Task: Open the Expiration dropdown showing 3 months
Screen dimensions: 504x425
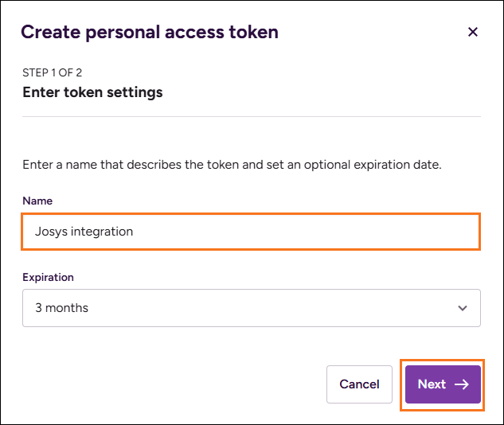Action: coord(251,308)
